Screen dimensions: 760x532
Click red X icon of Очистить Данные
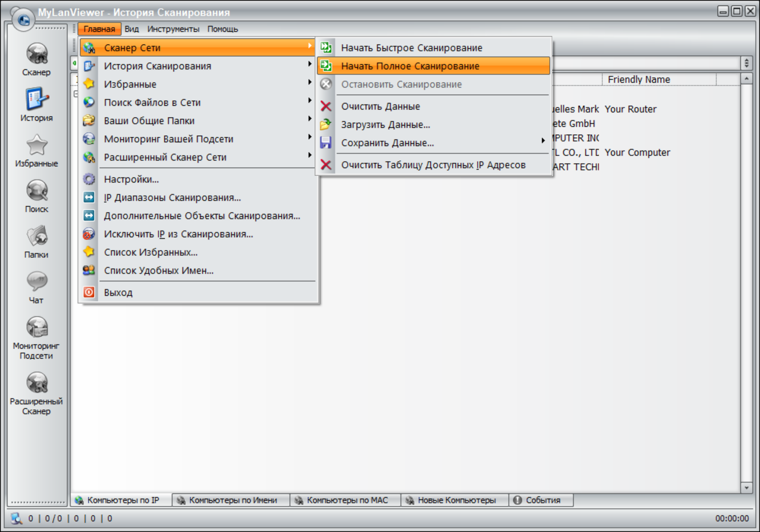[x=326, y=106]
